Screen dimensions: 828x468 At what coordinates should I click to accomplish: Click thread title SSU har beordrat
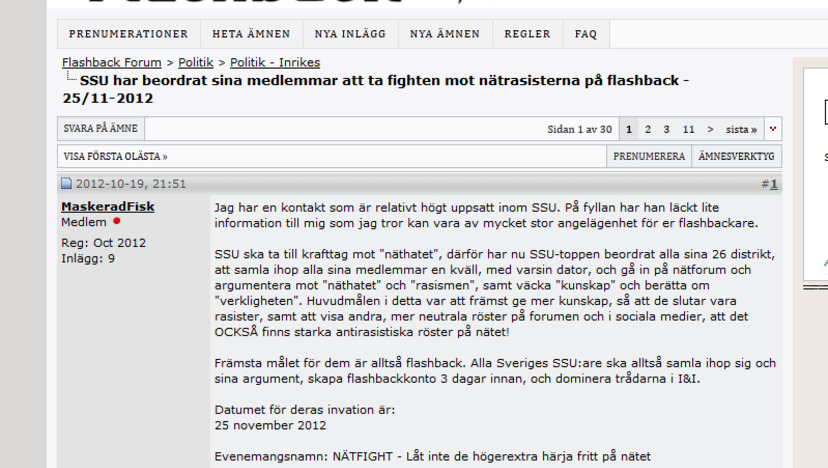pyautogui.click(x=375, y=89)
